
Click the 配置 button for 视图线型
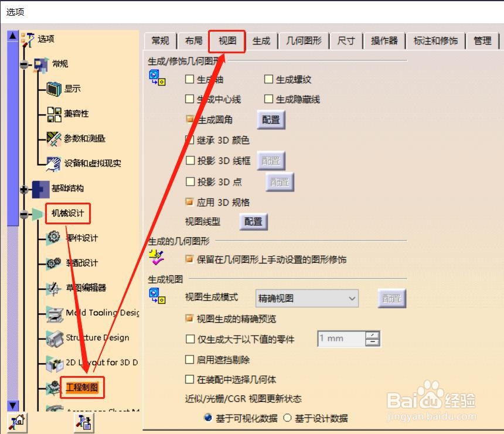click(x=253, y=221)
